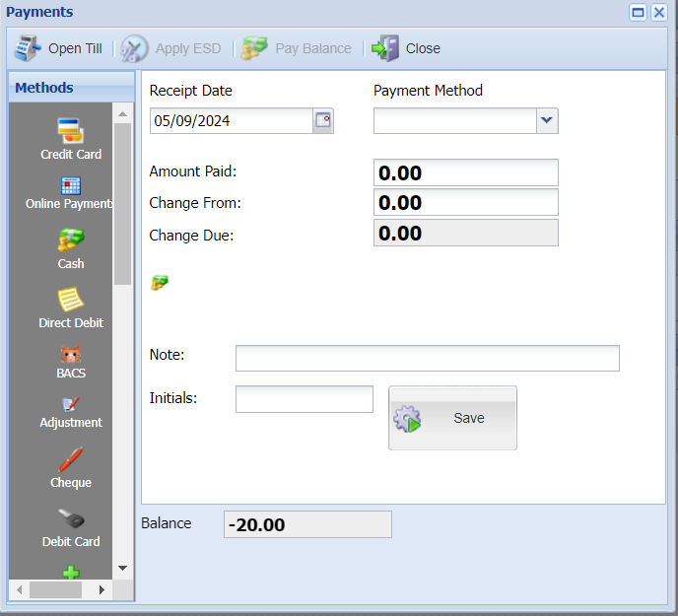
Task: Click the Save button text
Action: [x=469, y=418]
